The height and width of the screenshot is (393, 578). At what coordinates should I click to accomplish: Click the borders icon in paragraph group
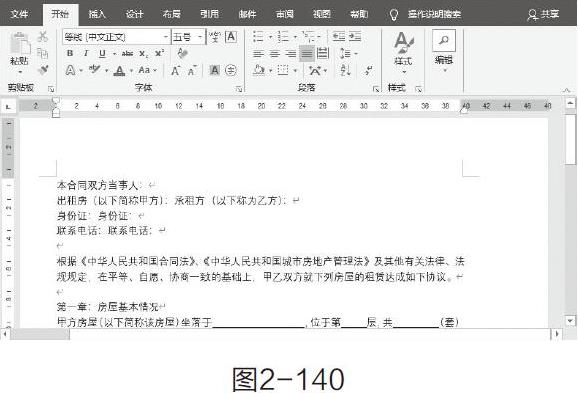[283, 70]
